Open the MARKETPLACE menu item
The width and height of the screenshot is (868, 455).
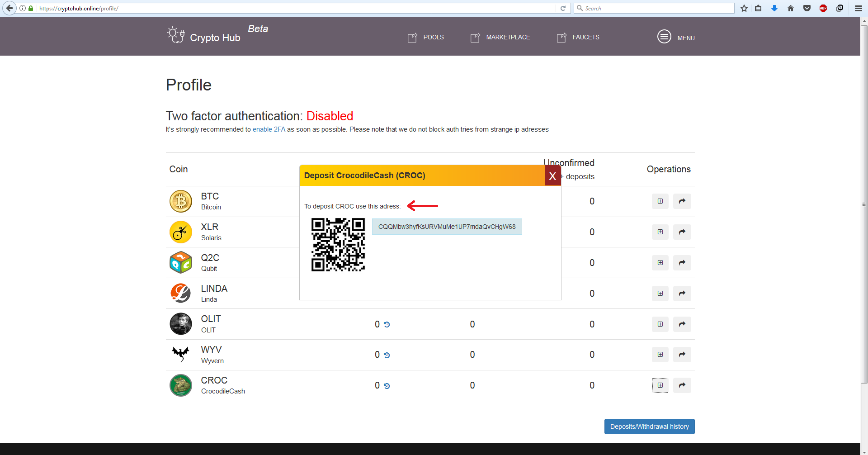pos(500,38)
